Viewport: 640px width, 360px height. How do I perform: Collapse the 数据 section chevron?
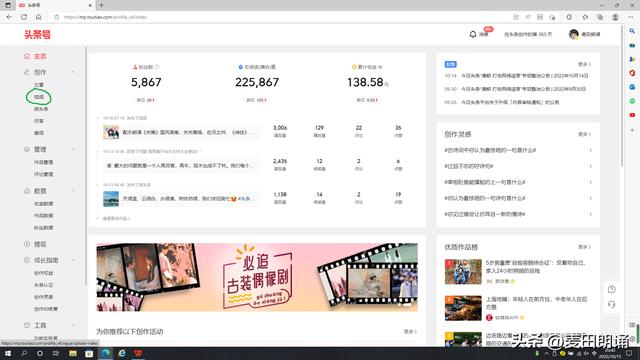(x=73, y=191)
